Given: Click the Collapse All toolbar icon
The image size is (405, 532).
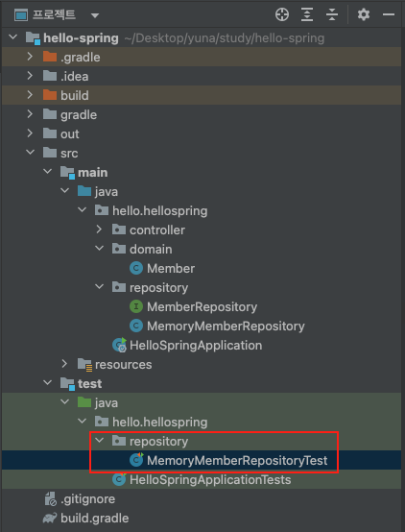Looking at the screenshot, I should 332,15.
